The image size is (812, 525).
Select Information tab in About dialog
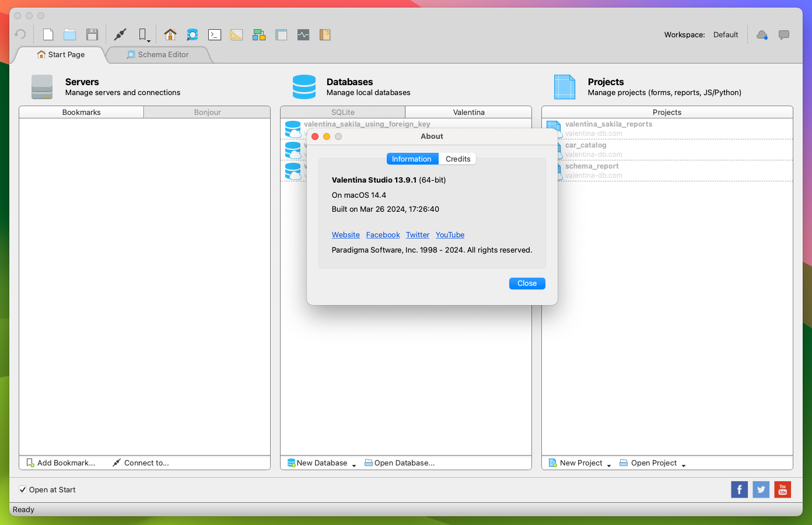[412, 159]
